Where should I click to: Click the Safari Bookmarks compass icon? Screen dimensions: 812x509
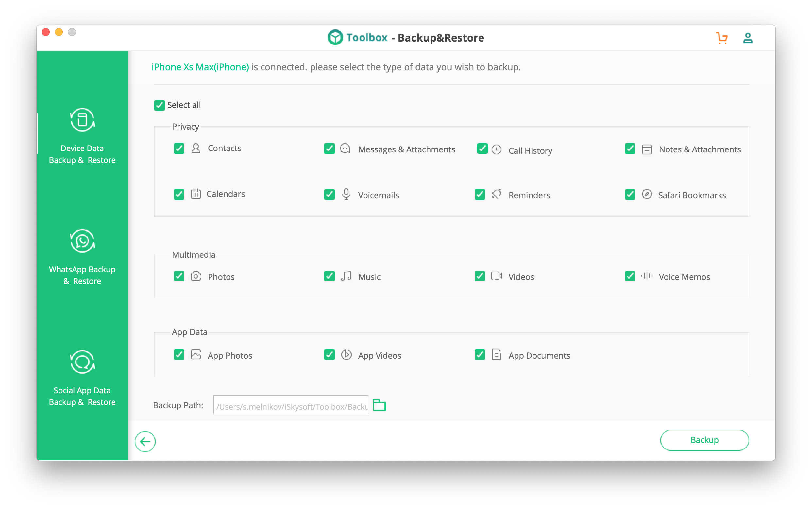(647, 194)
